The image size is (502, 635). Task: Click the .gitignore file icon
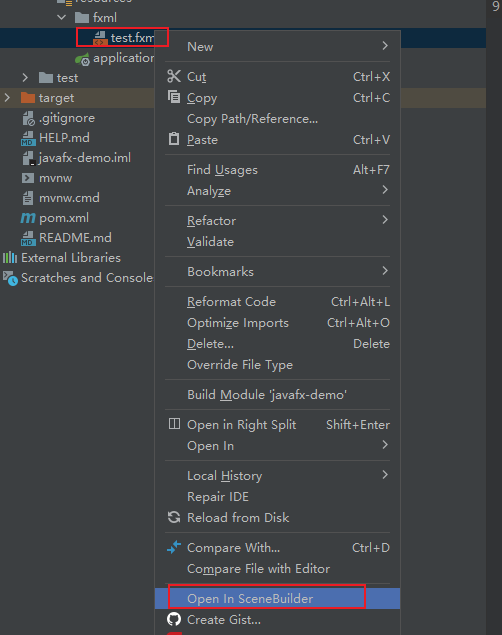click(29, 118)
